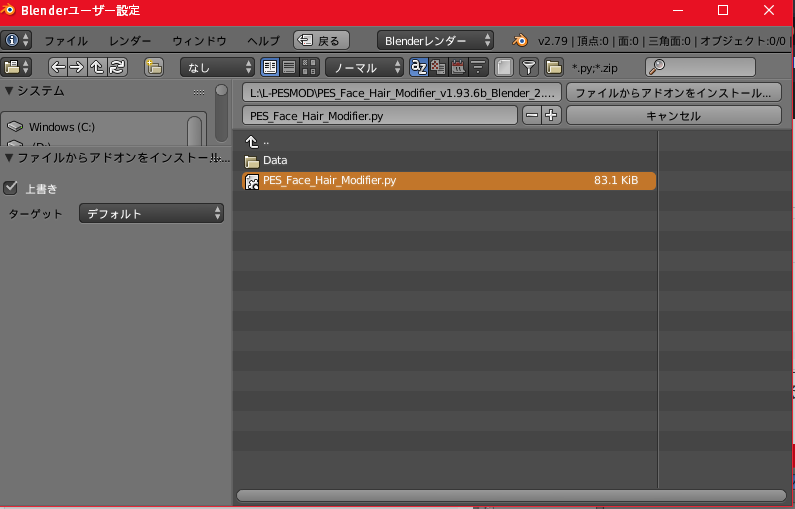The image size is (795, 509).
Task: Click the Python file icon
Action: coord(252,181)
